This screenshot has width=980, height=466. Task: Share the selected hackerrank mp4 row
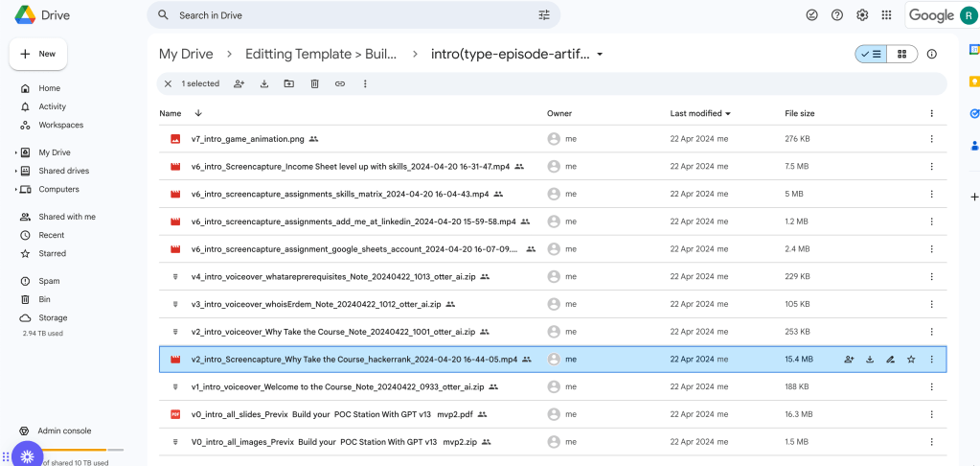(849, 359)
